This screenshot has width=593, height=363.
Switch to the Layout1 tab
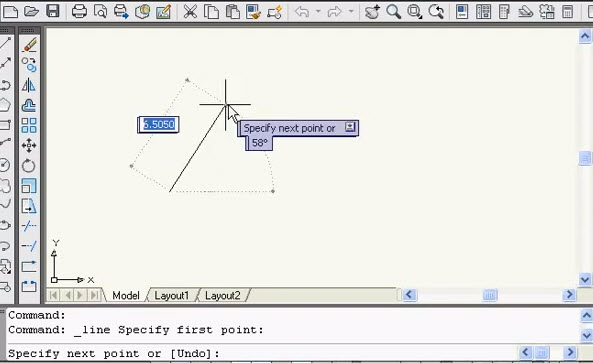point(171,295)
